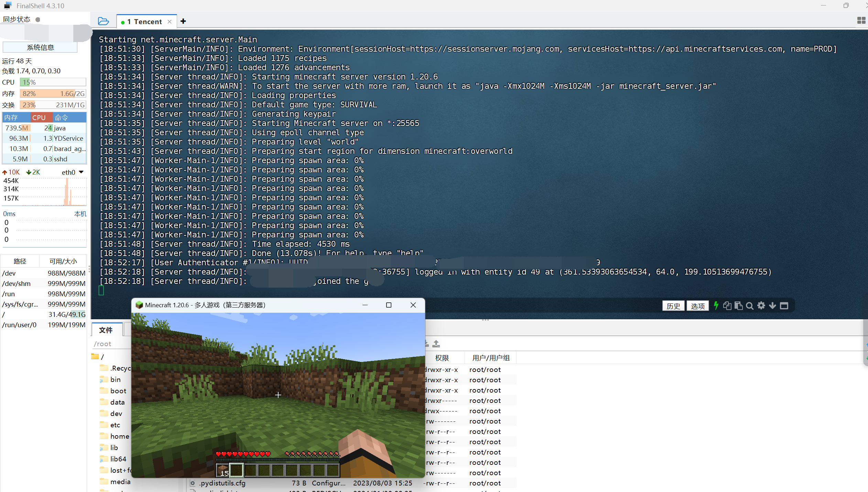Viewport: 868px width, 492px height.
Task: Click the upload speed 10K indicator
Action: pos(11,172)
